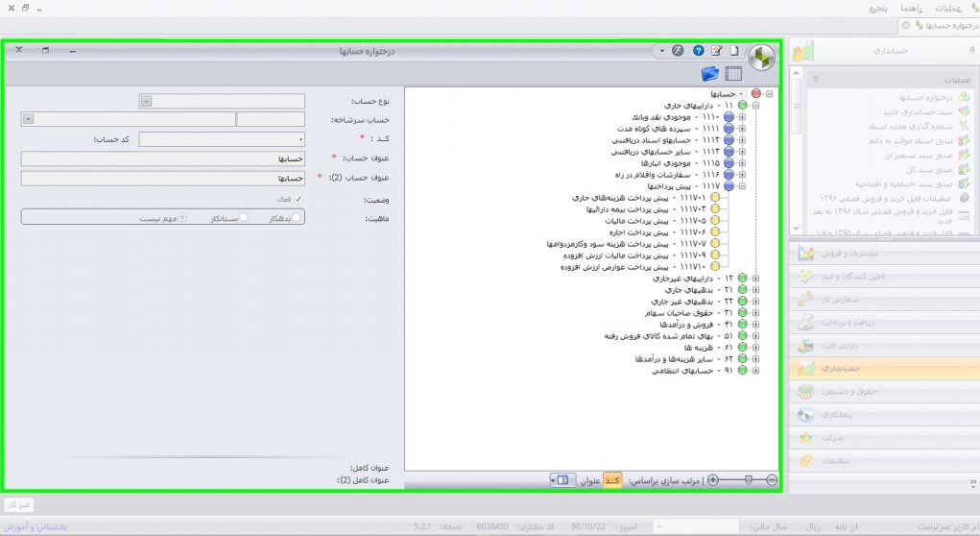
Task: Click percent icon beside شماره گذاري مجدد اسناد
Action: 964,126
